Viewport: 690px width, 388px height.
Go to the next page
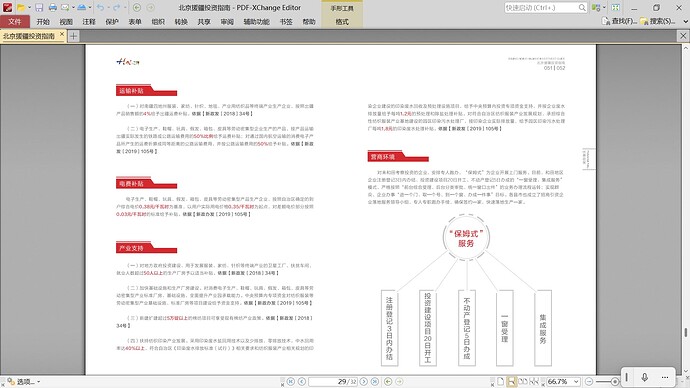pos(364,381)
